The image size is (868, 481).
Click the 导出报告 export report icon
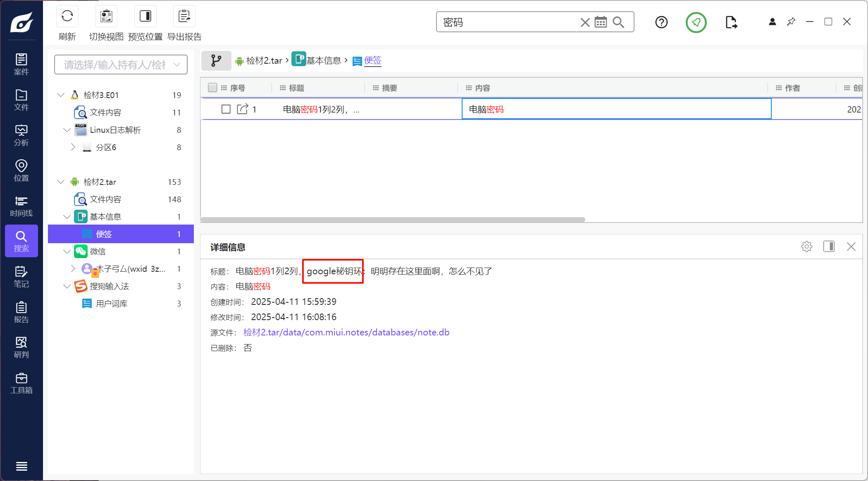184,16
